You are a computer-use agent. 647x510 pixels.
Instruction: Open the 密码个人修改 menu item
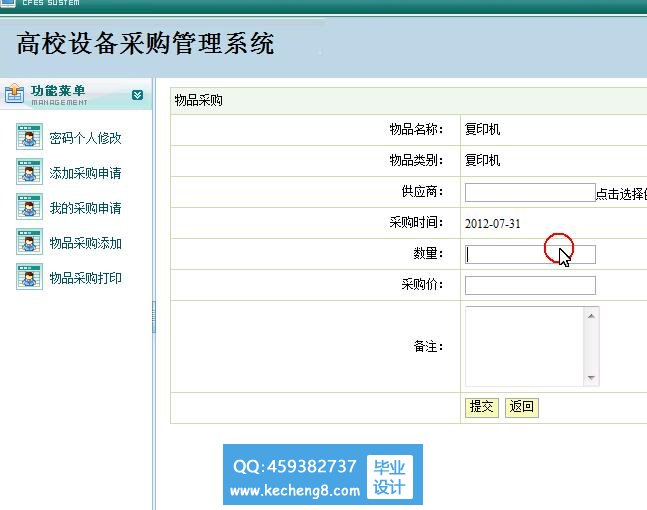(85, 138)
